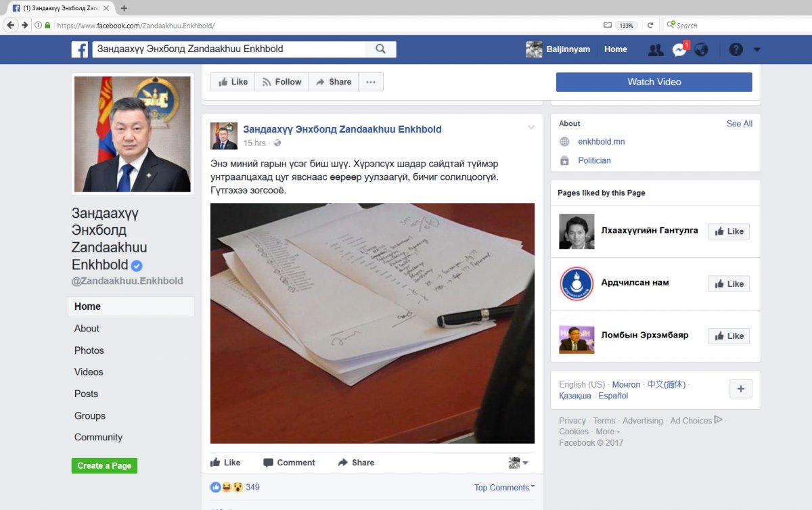Open the globe Notifications icon
812x510 pixels.
click(701, 49)
